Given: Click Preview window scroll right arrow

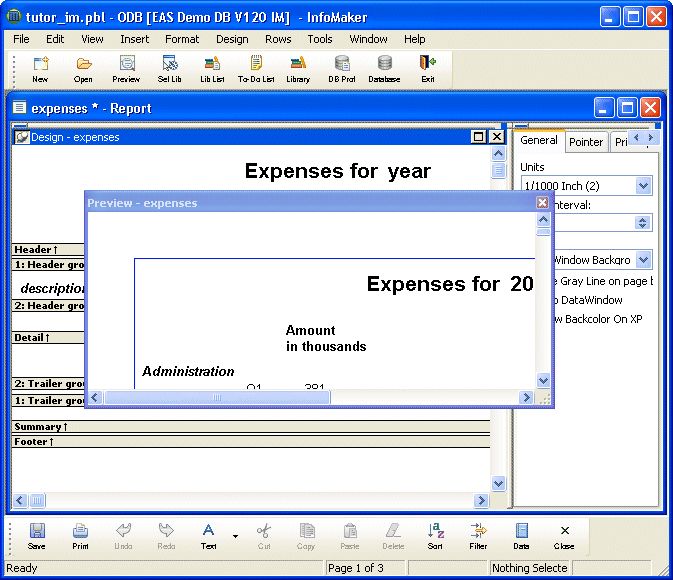Looking at the screenshot, I should coord(526,398).
